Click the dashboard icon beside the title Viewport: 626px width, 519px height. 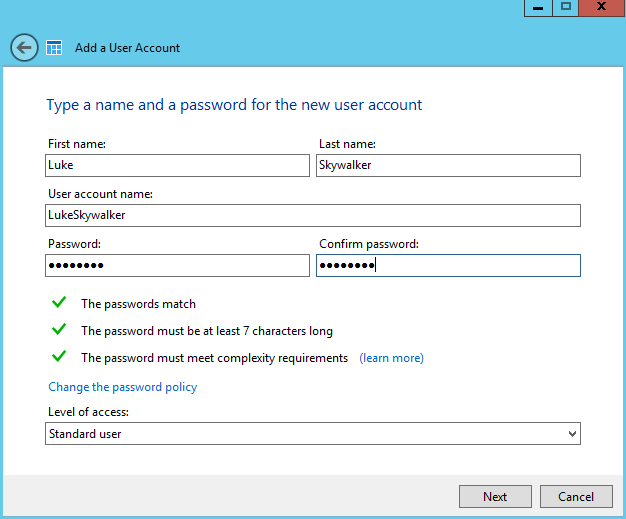point(54,47)
